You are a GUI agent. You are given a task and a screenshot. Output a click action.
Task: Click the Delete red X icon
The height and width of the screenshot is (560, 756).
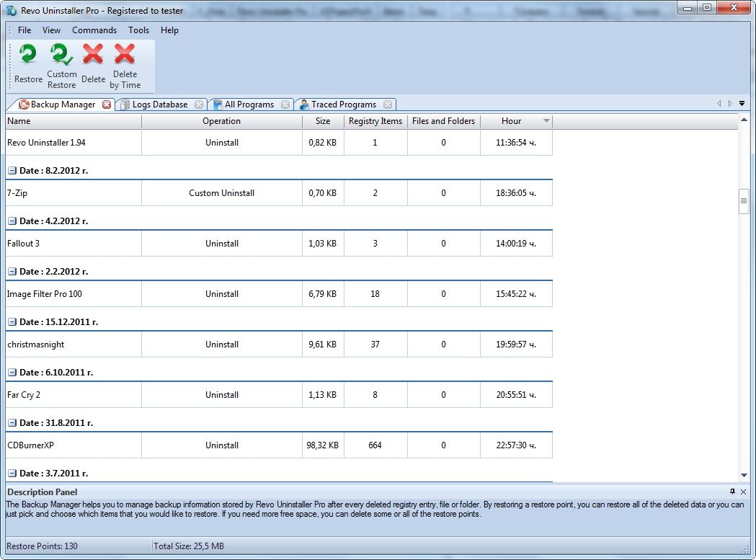pyautogui.click(x=93, y=54)
